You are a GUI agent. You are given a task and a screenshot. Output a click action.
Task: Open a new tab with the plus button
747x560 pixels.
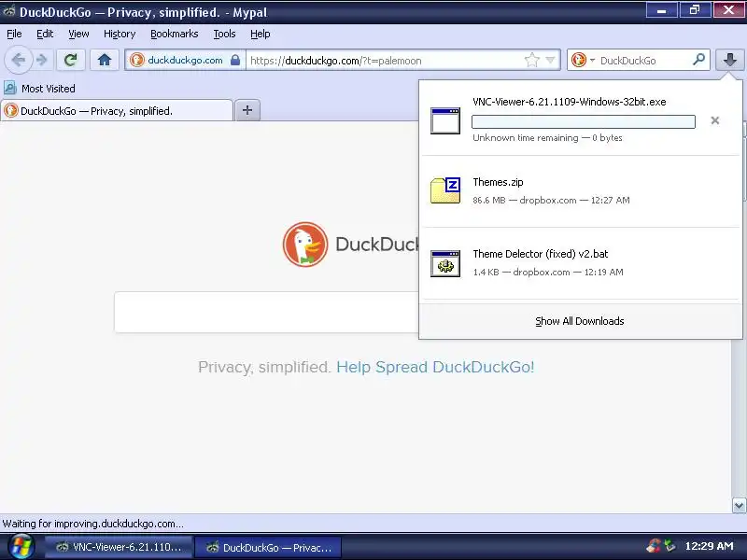point(247,110)
